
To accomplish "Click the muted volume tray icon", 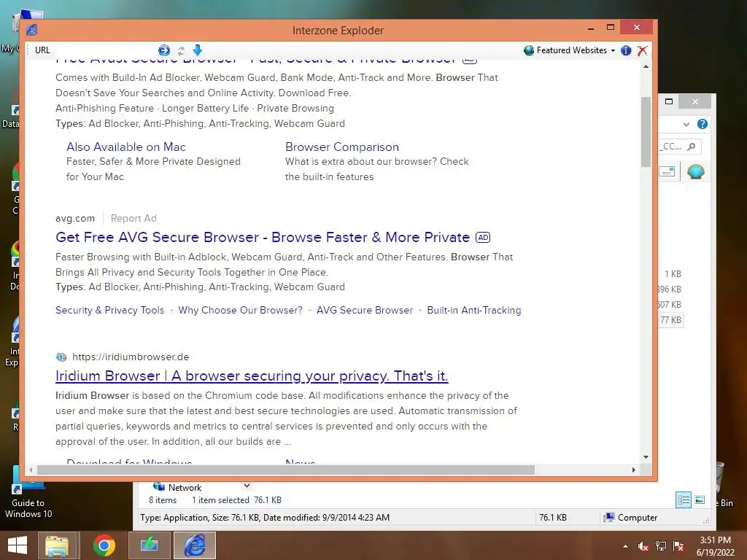I will (643, 546).
